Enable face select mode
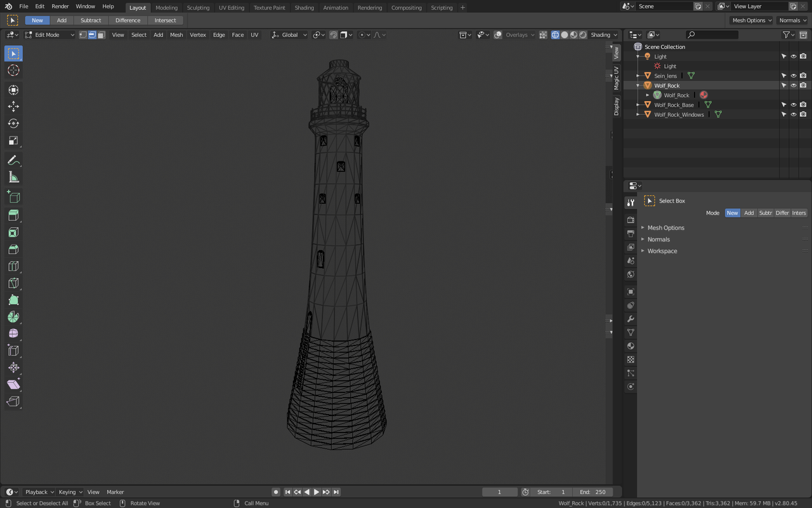 click(101, 35)
